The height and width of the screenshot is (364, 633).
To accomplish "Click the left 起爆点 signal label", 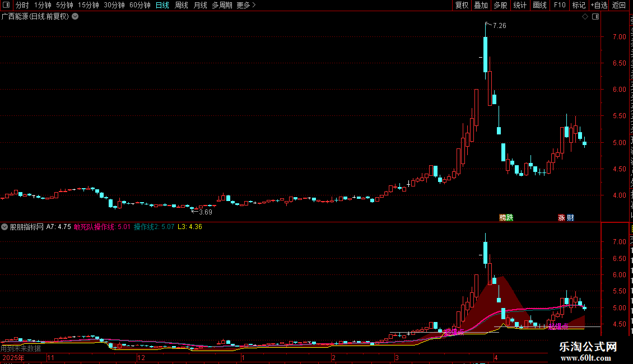I will [x=454, y=332].
